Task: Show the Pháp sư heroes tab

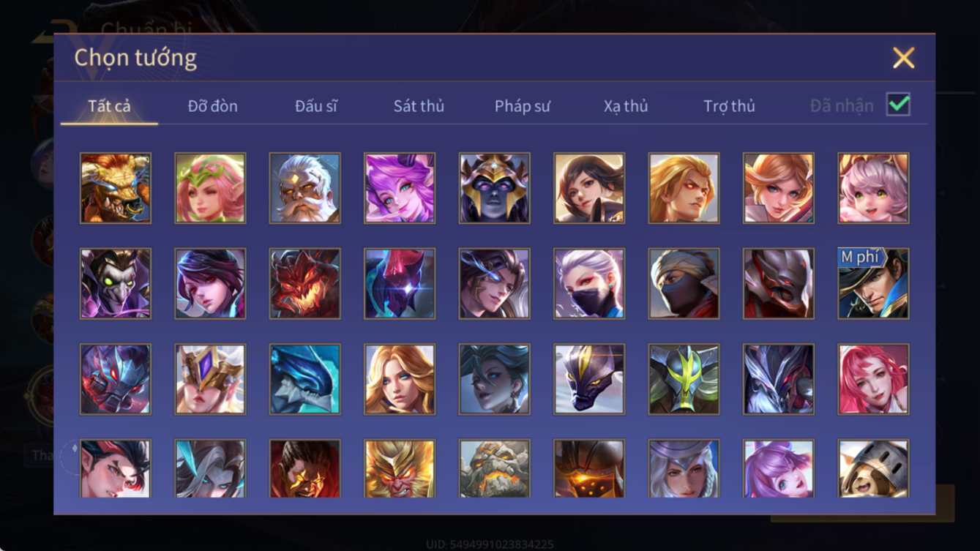Action: pyautogui.click(x=522, y=106)
